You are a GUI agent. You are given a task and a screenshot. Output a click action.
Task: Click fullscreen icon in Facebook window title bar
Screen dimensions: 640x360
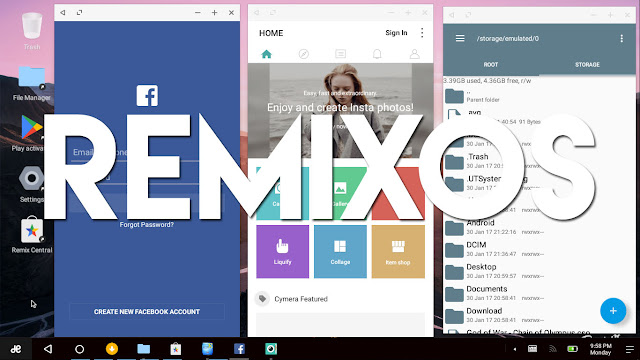click(80, 13)
